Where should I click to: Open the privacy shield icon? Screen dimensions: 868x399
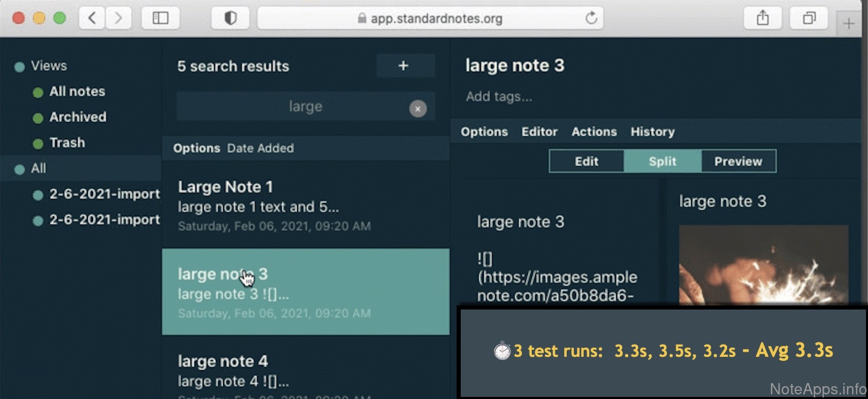(x=230, y=19)
